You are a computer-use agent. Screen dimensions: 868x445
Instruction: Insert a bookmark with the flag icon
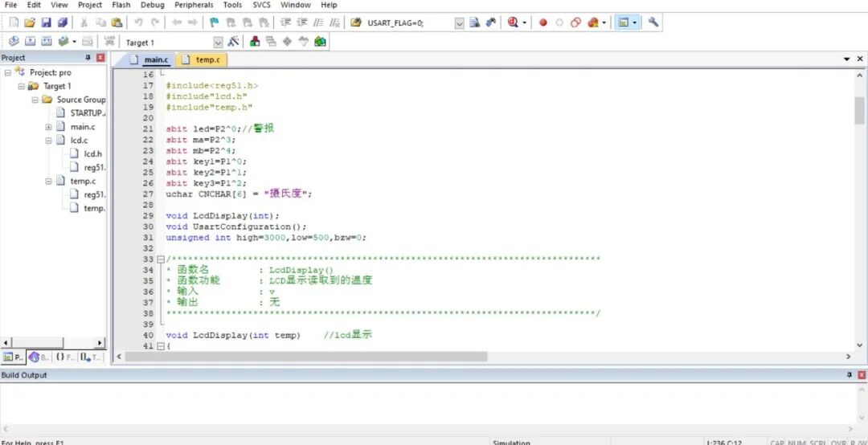click(215, 22)
